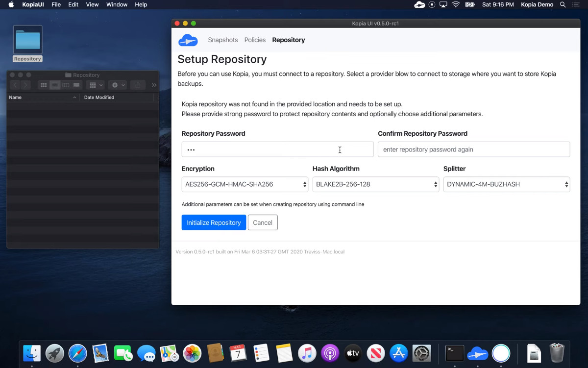Click the Finder Share button
The image size is (588, 368).
coord(138,85)
